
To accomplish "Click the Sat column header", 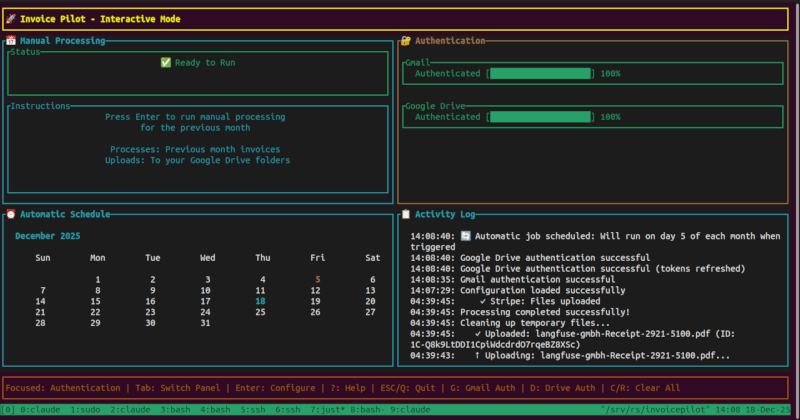I will click(372, 258).
